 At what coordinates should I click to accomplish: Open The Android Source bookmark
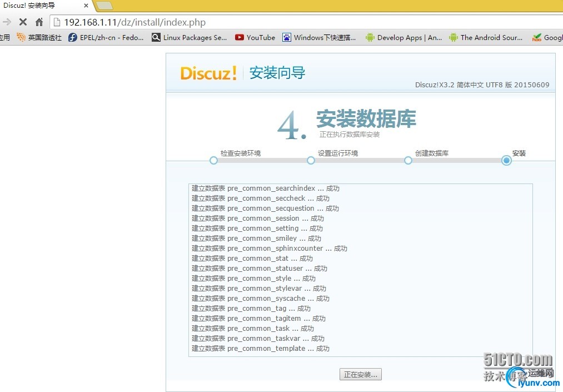(486, 37)
